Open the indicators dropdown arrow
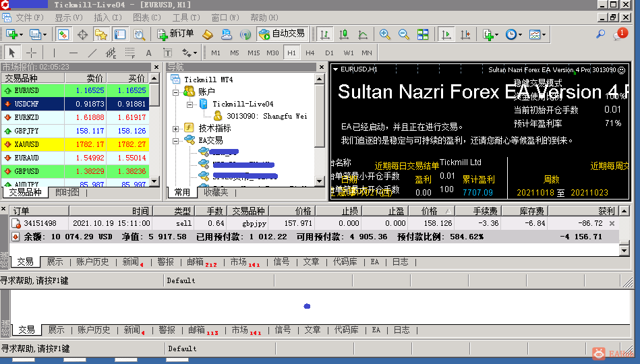 497,34
